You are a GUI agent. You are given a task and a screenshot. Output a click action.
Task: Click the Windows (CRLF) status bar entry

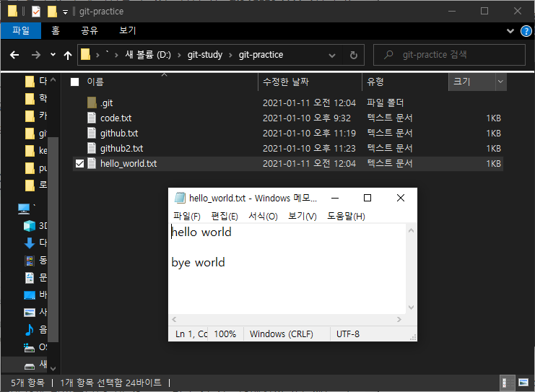coord(282,334)
